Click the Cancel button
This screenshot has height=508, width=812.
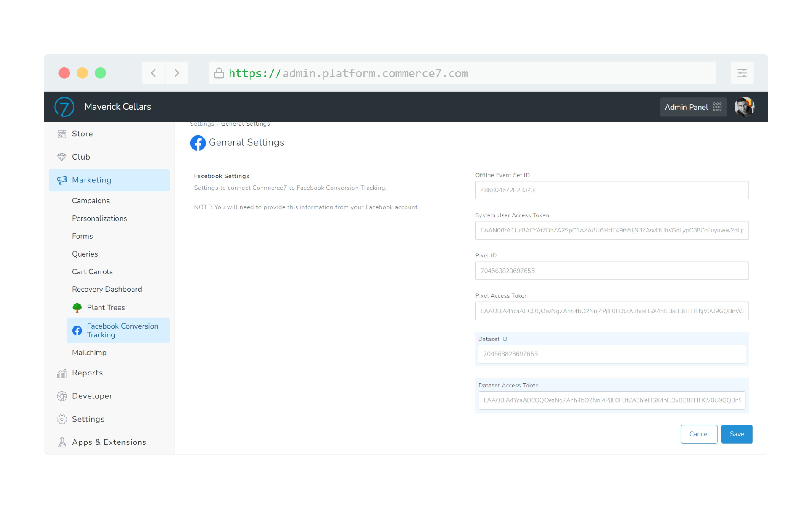pyautogui.click(x=699, y=434)
